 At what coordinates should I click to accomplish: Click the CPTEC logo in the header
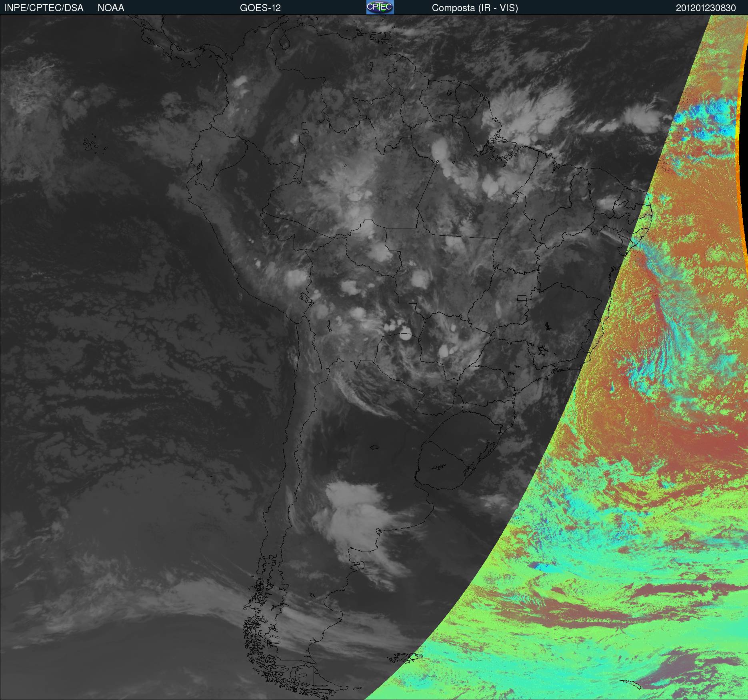point(380,7)
